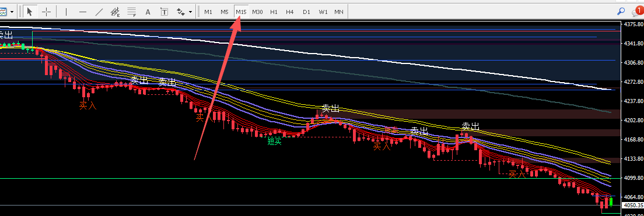644x216 pixels.
Task: Switch chart to M5 timeframe
Action: (x=224, y=12)
